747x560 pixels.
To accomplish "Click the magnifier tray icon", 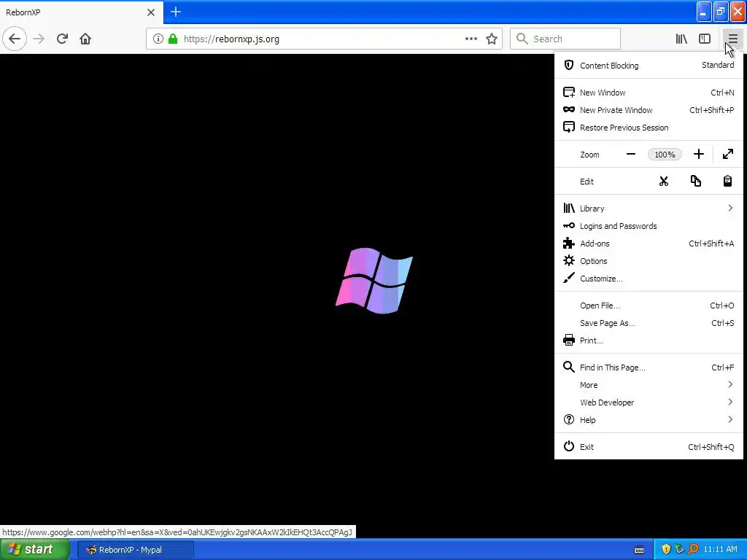I will click(x=693, y=550).
